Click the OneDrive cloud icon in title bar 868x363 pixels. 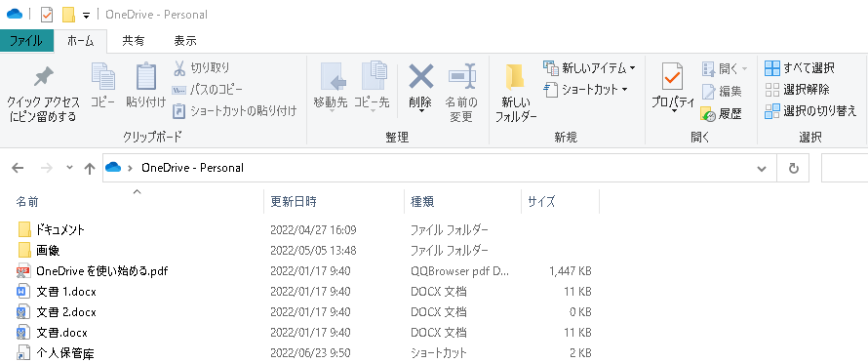15,15
